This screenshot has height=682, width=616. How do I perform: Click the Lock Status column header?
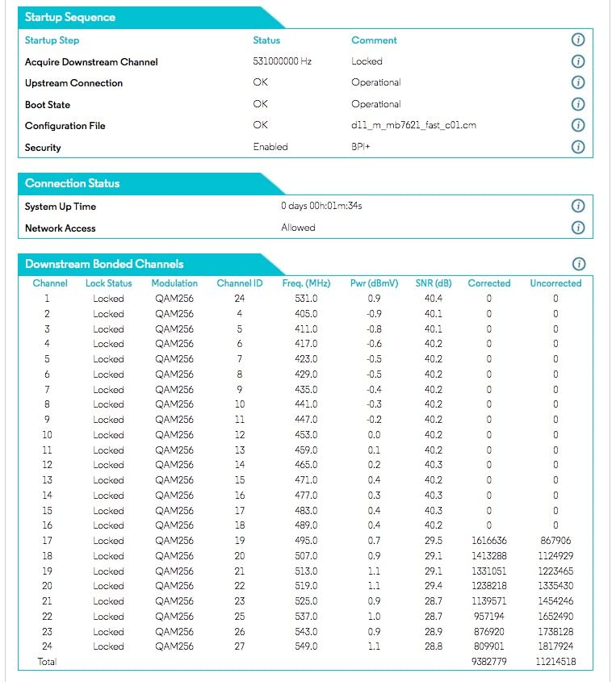pos(109,283)
